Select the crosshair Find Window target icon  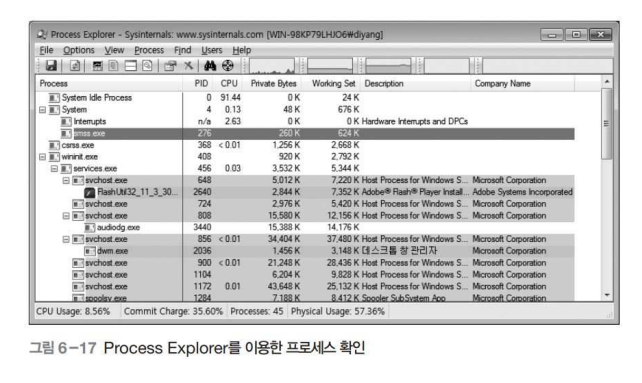pyautogui.click(x=228, y=66)
